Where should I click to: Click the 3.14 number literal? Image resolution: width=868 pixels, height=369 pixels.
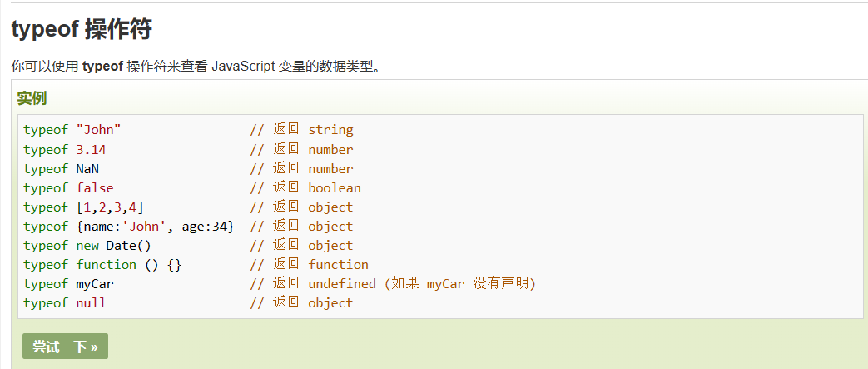tap(91, 150)
